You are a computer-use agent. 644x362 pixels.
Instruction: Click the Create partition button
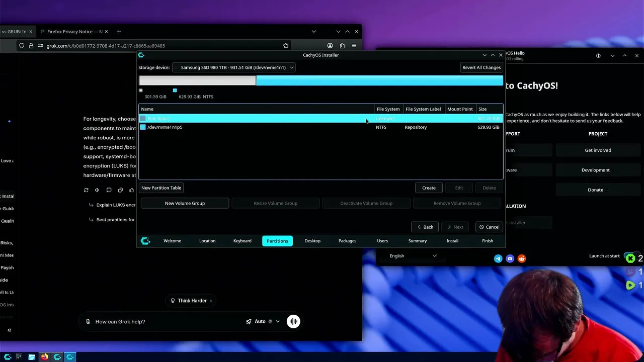point(429,188)
